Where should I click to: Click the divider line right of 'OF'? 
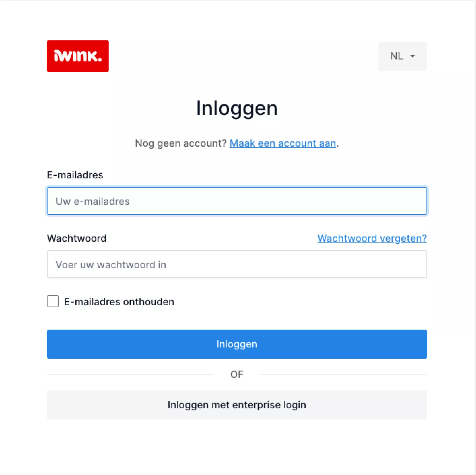click(x=343, y=375)
